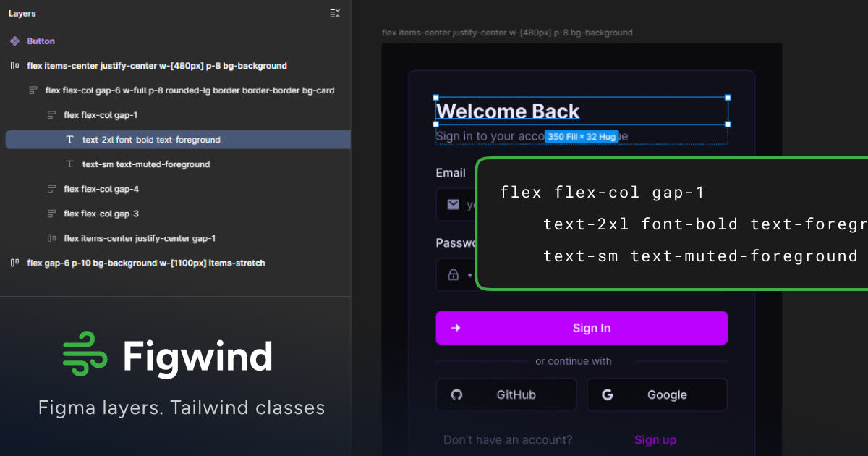
Task: Click the lock icon in the password field
Action: 454,275
